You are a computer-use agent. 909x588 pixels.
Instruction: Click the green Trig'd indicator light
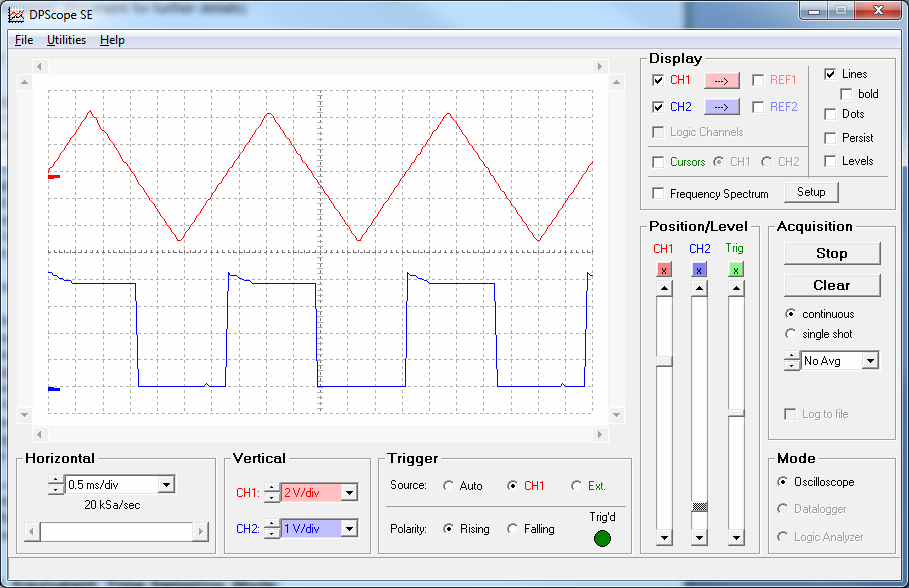pyautogui.click(x=602, y=538)
